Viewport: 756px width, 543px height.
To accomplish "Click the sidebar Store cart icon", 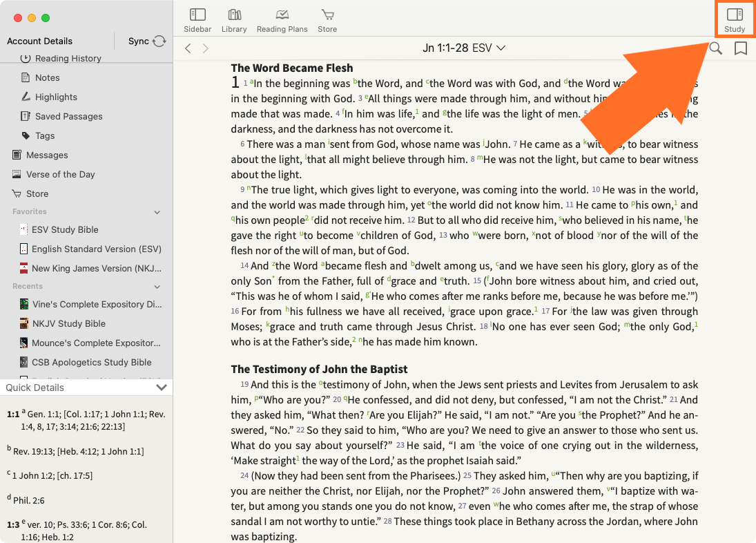I will click(x=17, y=193).
